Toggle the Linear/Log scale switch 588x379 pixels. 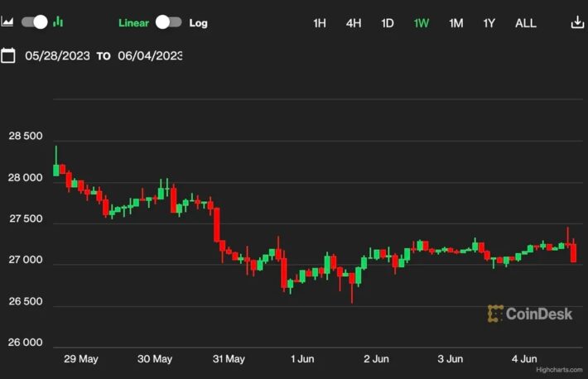pyautogui.click(x=168, y=22)
